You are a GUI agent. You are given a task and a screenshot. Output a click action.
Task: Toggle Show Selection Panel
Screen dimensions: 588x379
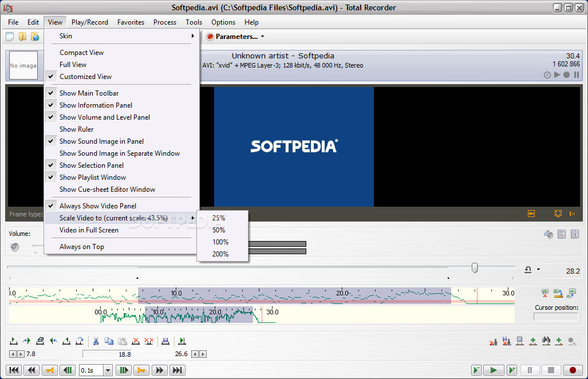pyautogui.click(x=122, y=165)
